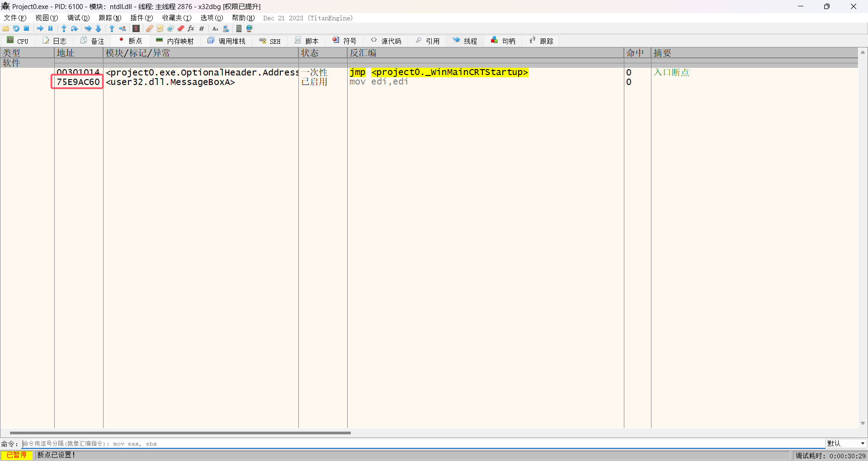Click the Bookmarks red icon
Screen dimensions: 868x461
coord(181,28)
